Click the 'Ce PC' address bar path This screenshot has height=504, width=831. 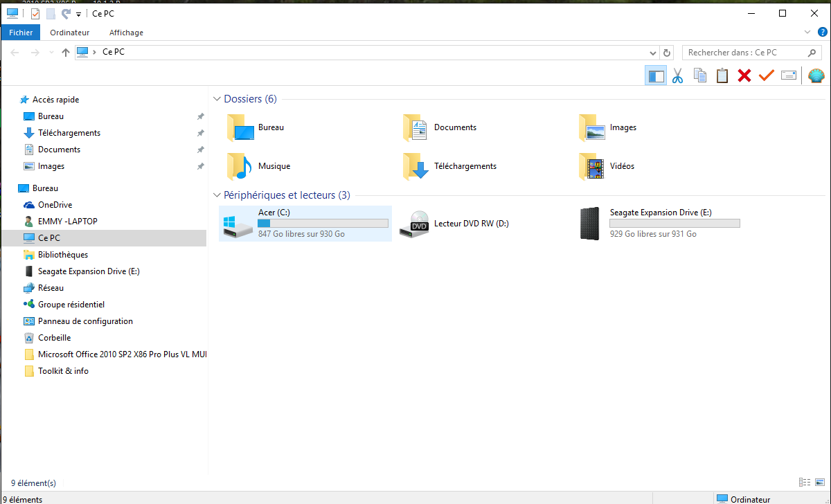tap(114, 52)
